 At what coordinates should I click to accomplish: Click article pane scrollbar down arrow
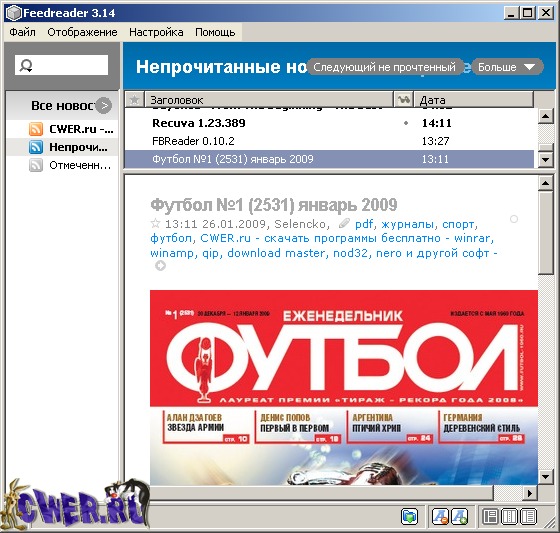point(545,477)
